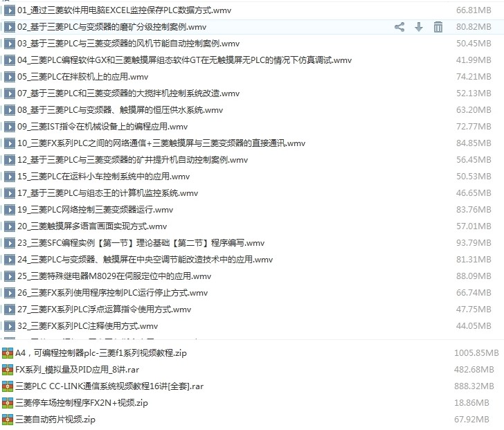The width and height of the screenshot is (504, 430).
Task: Open file name 15_三菱PLC在运料小车控制系统中的应用.wmv
Action: point(104,177)
